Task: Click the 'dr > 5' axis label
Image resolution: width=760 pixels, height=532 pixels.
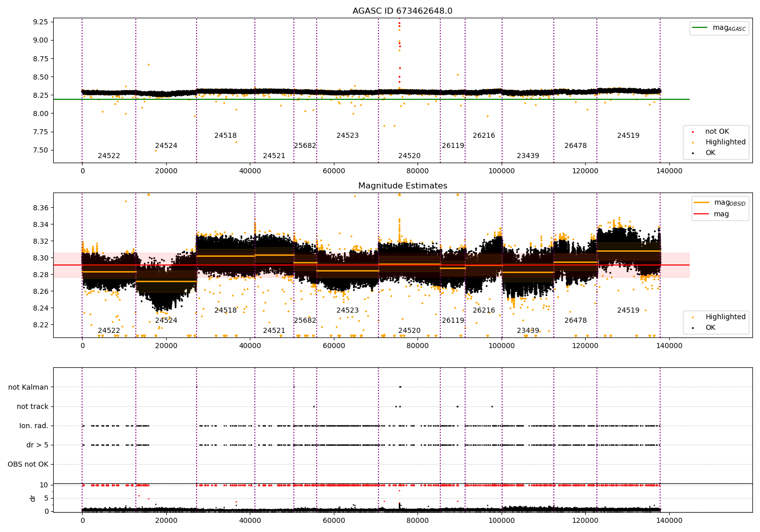Action: click(37, 445)
